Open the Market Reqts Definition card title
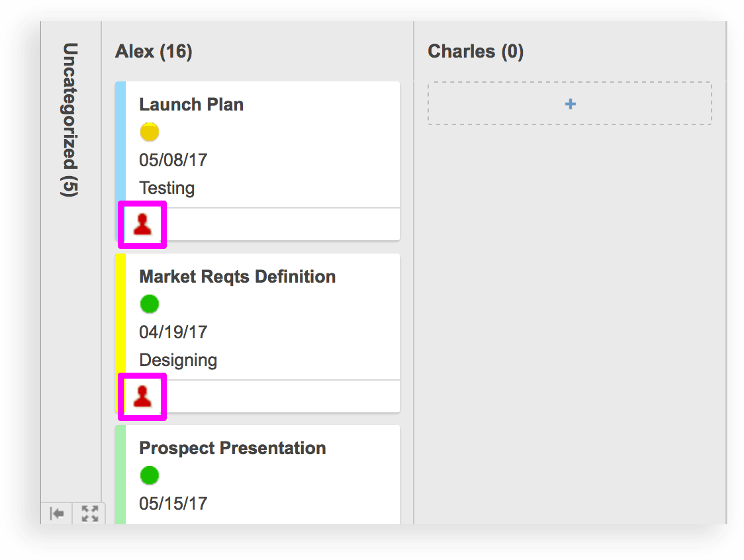Image resolution: width=744 pixels, height=560 pixels. (x=237, y=277)
